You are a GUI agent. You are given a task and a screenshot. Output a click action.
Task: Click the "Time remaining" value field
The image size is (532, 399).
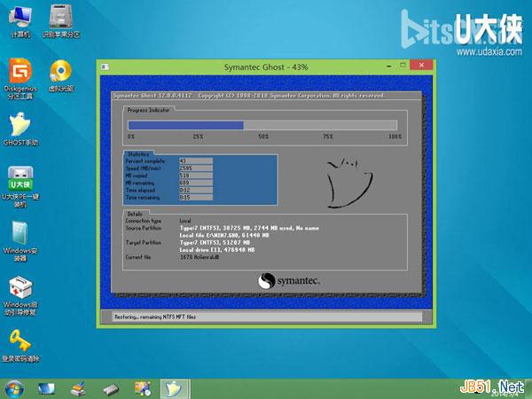pyautogui.click(x=196, y=197)
